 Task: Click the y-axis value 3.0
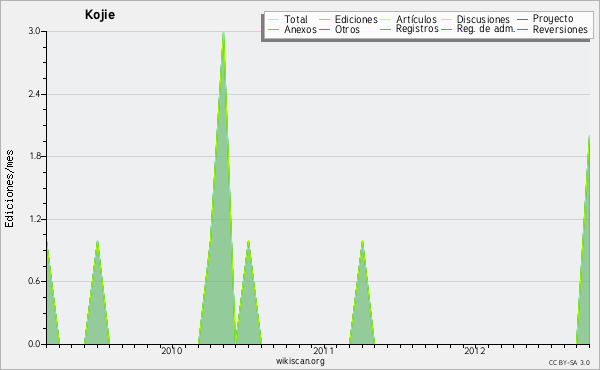(34, 31)
